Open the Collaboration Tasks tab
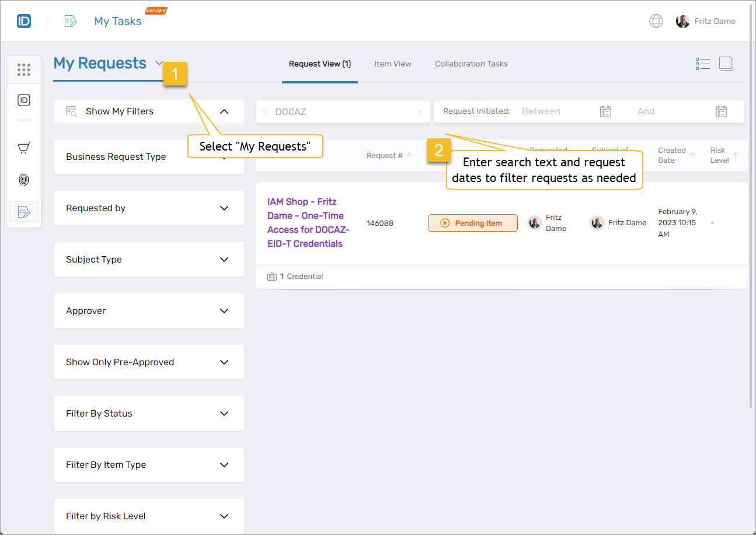This screenshot has height=535, width=756. tap(471, 64)
